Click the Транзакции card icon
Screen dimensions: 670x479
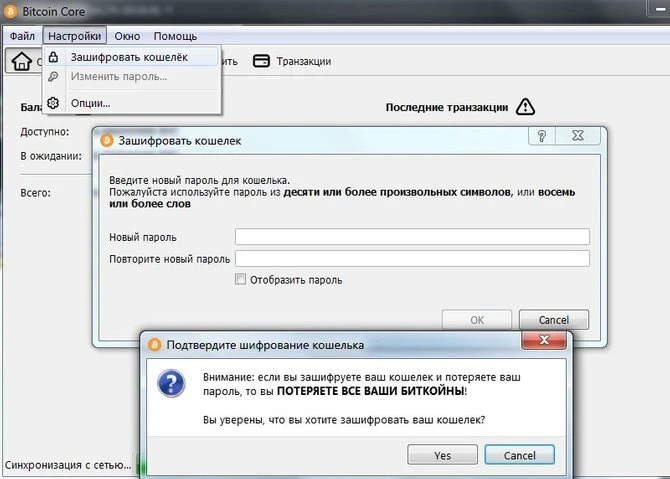pos(261,61)
